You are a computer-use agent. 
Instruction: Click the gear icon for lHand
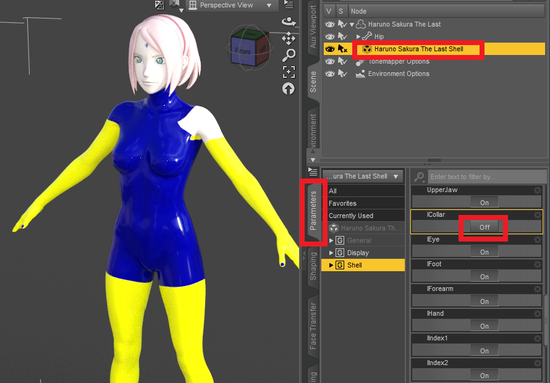[537, 314]
